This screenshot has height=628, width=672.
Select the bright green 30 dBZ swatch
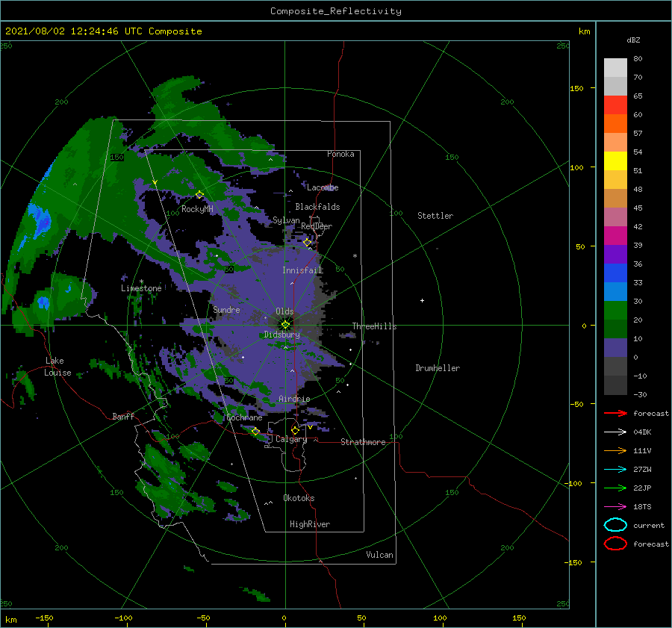tap(615, 311)
